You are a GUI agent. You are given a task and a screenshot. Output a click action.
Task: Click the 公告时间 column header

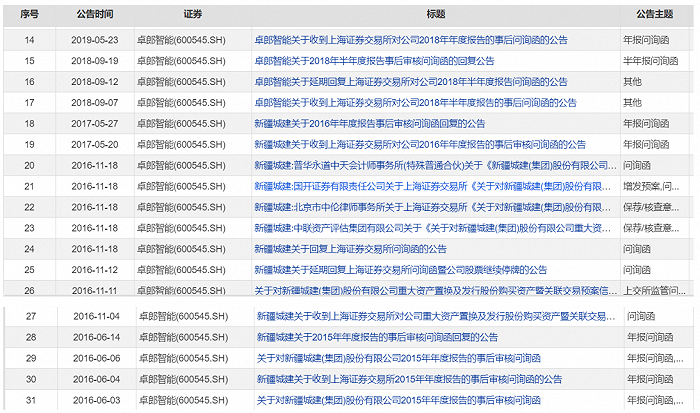tap(95, 14)
